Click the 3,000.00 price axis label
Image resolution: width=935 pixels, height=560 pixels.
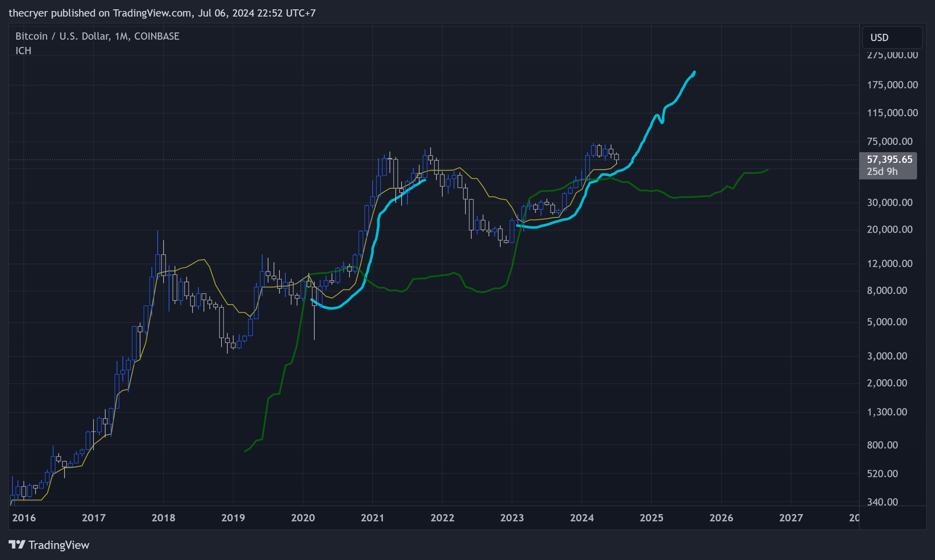point(887,356)
